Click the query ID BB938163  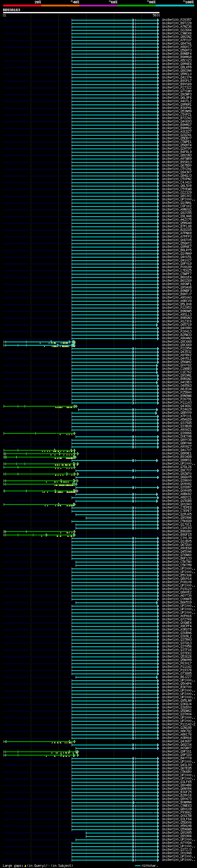(x=11, y=10)
